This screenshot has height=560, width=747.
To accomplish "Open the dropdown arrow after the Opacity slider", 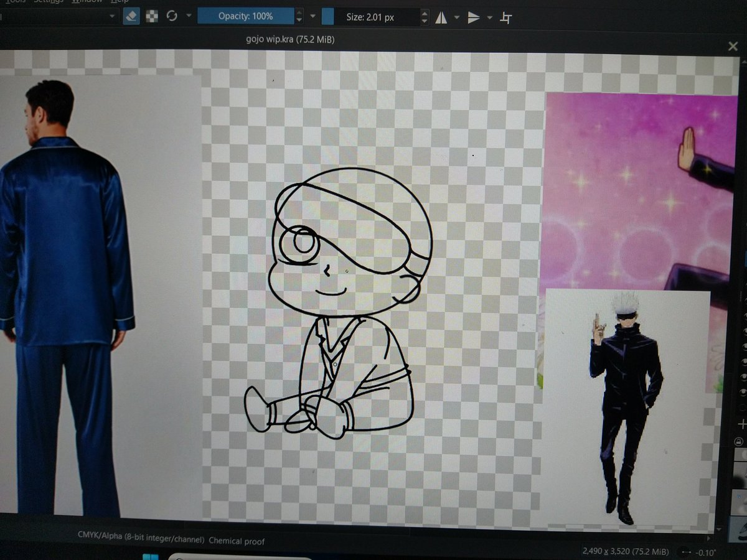I will pyautogui.click(x=312, y=17).
